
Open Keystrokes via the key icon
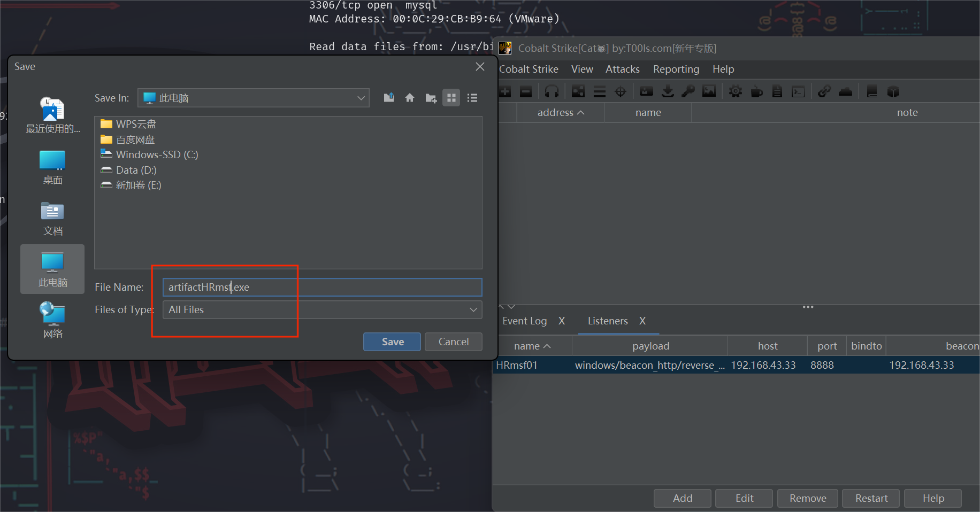point(688,91)
